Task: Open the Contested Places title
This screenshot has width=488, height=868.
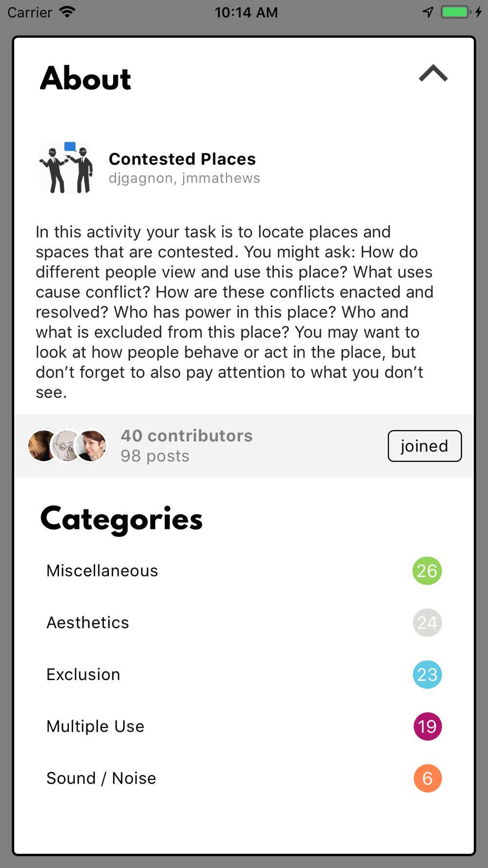Action: pyautogui.click(x=182, y=159)
